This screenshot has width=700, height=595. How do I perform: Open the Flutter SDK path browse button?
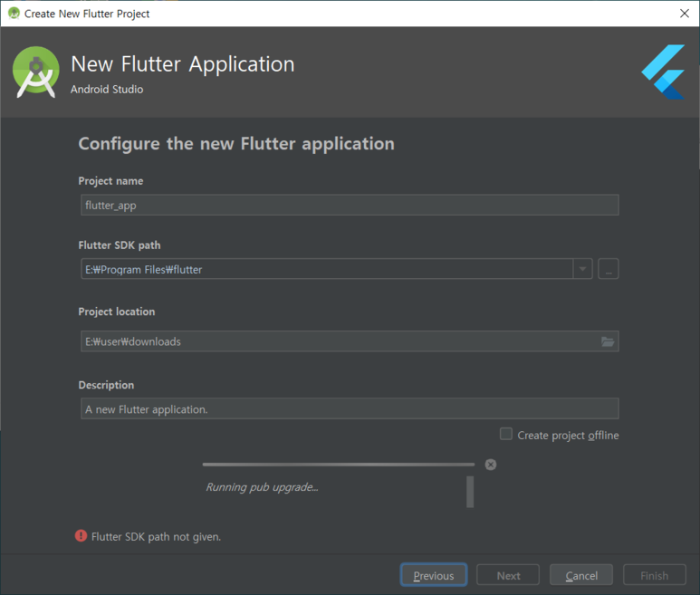coord(609,269)
